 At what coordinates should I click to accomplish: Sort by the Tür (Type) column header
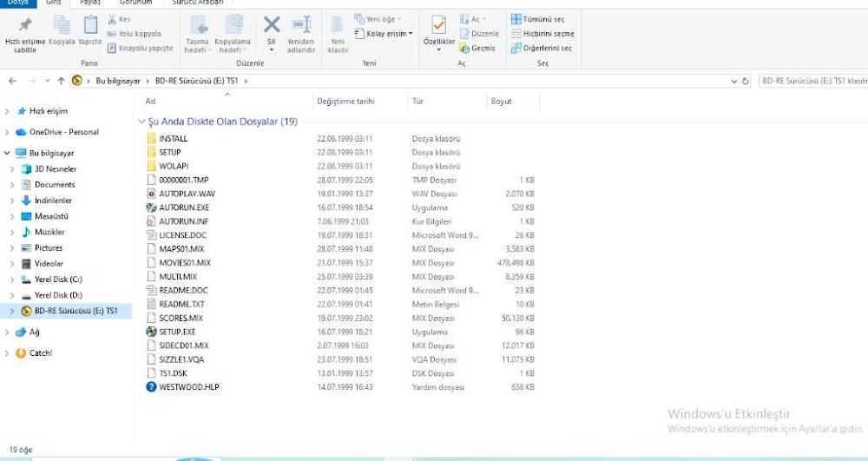pyautogui.click(x=418, y=102)
